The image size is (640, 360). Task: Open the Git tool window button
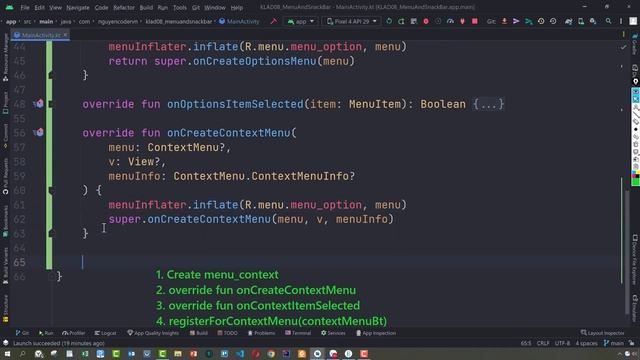[x=22, y=333]
